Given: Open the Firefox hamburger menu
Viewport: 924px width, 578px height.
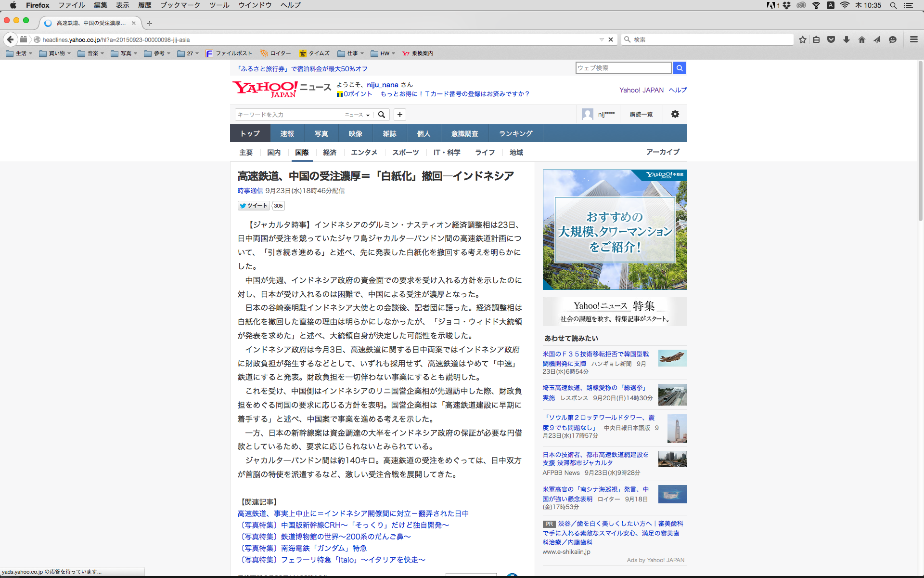Looking at the screenshot, I should (x=914, y=39).
